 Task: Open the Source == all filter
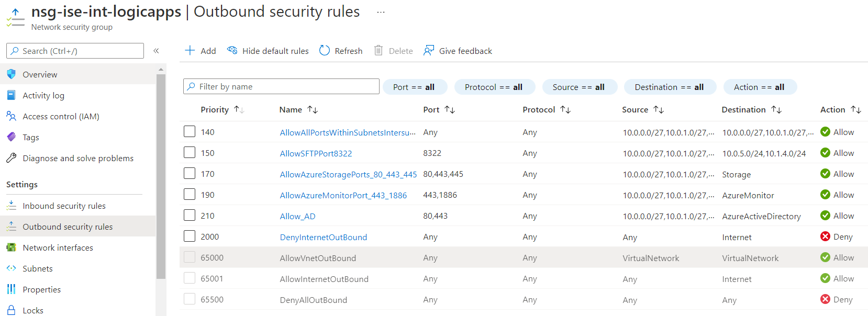[x=580, y=87]
